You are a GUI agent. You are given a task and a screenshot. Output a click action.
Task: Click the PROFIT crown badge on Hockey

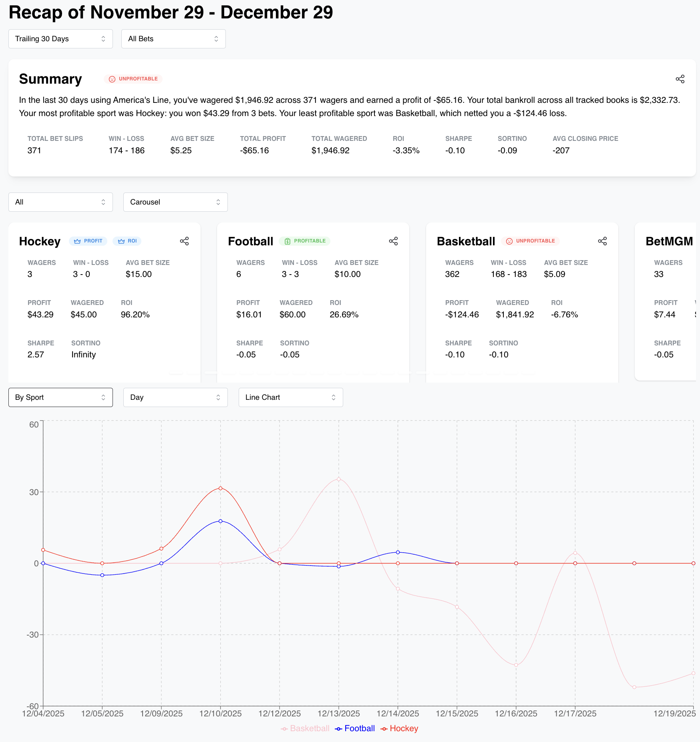88,241
